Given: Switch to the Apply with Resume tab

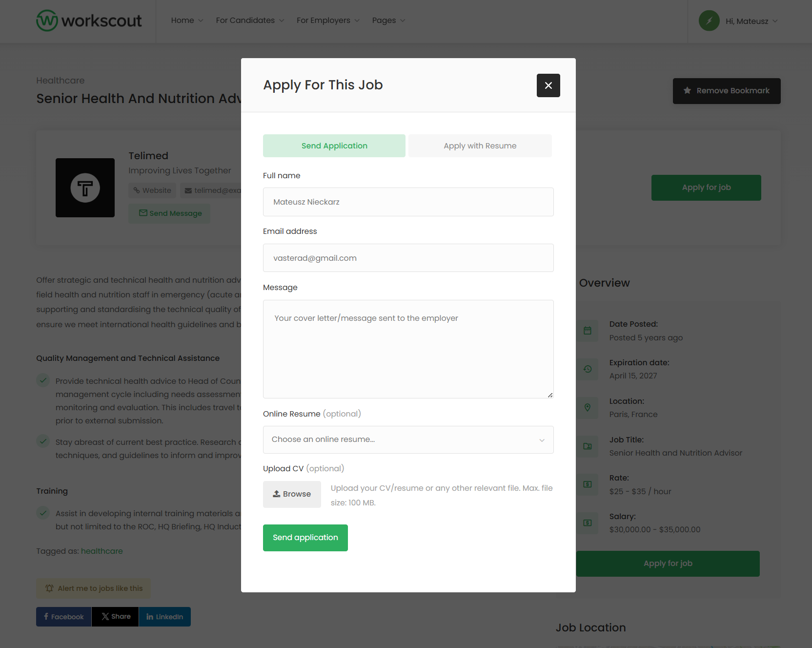Looking at the screenshot, I should tap(480, 146).
